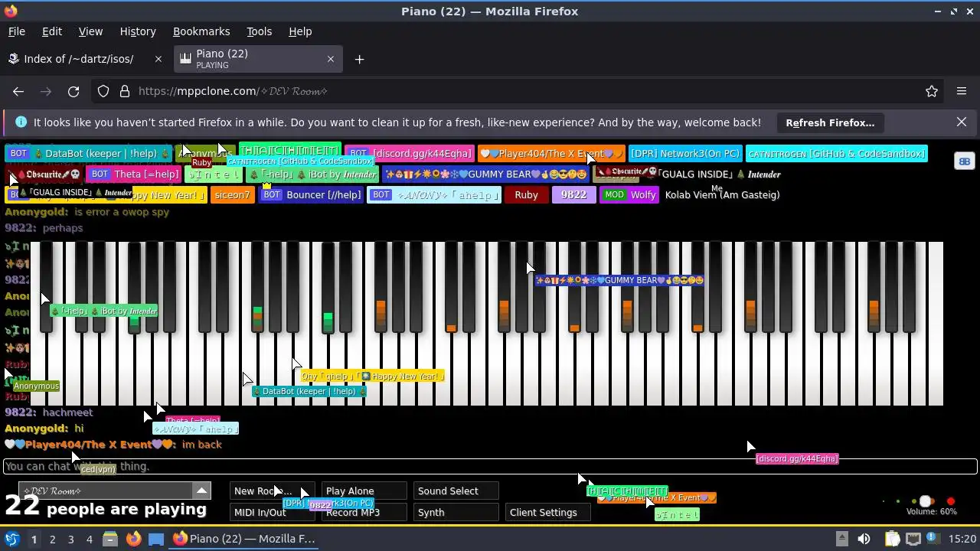
Task: Adjust the volume slider knob
Action: (925, 502)
